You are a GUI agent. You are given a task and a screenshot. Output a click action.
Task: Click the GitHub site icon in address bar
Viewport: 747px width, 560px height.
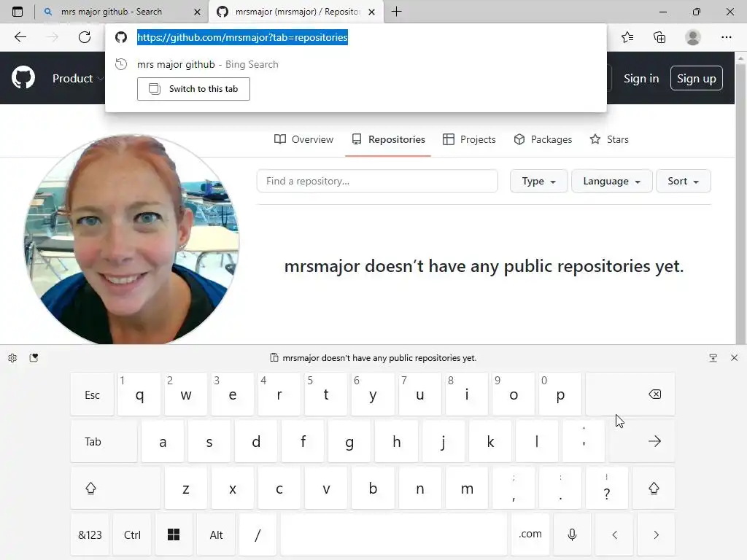tap(121, 37)
